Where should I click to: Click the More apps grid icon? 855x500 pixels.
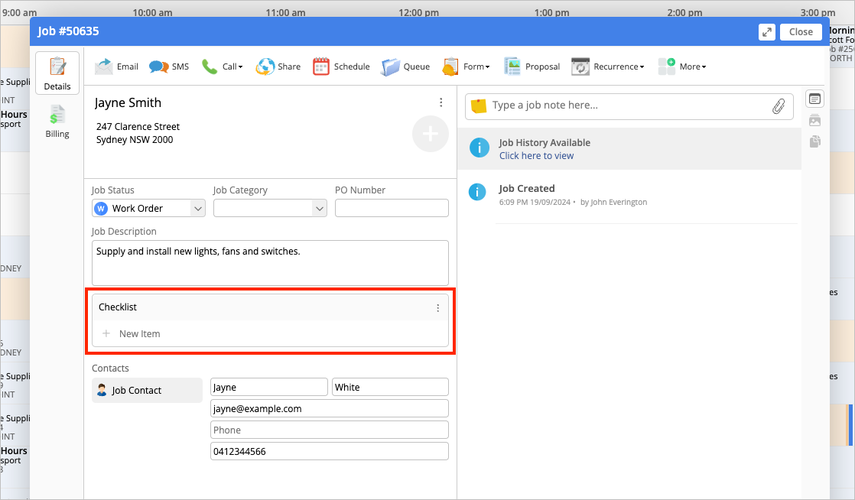click(666, 67)
